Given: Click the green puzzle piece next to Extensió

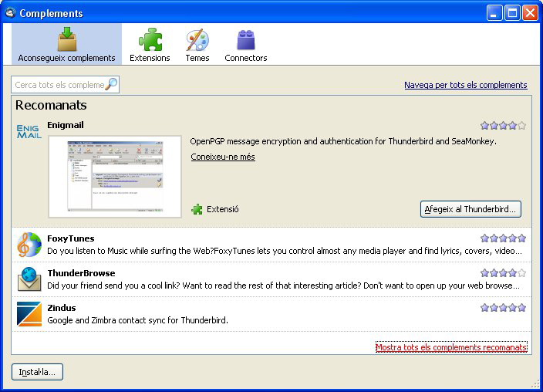Looking at the screenshot, I should (x=197, y=209).
